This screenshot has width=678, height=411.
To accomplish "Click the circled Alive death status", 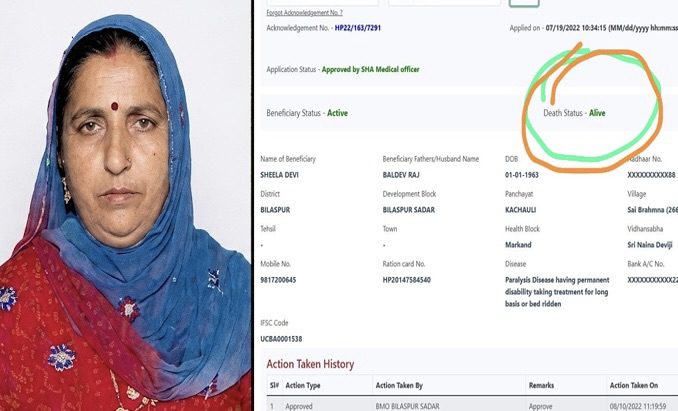I will point(597,113).
